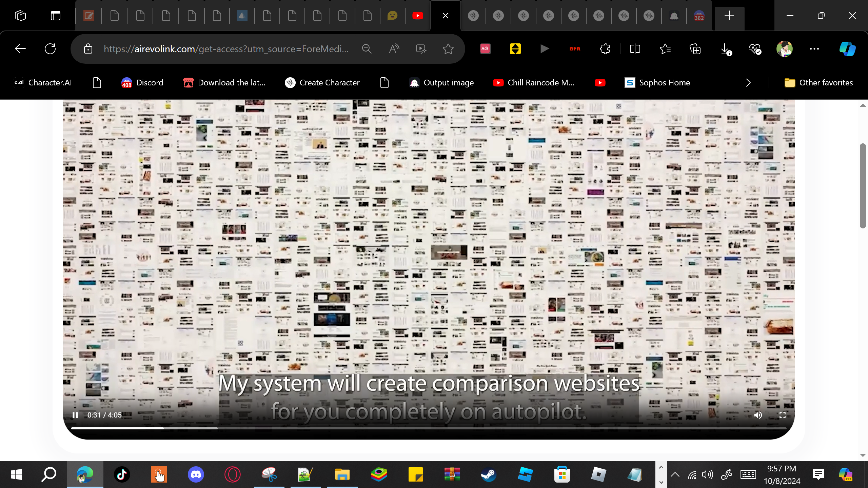Toggle Split screen view

pos(635,49)
